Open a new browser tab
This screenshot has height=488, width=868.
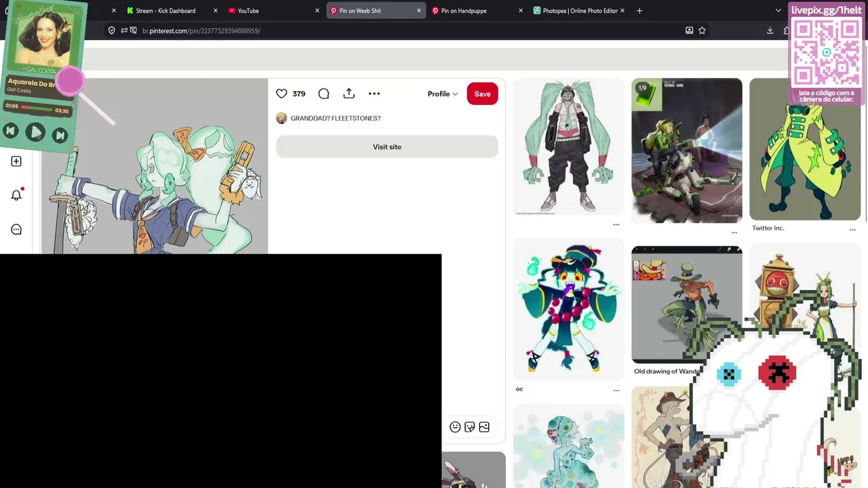639,11
